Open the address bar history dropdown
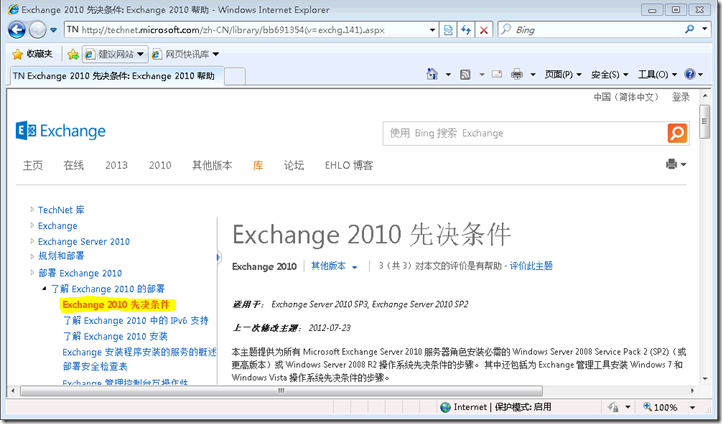Viewport: 722px width, 424px height. (432, 30)
